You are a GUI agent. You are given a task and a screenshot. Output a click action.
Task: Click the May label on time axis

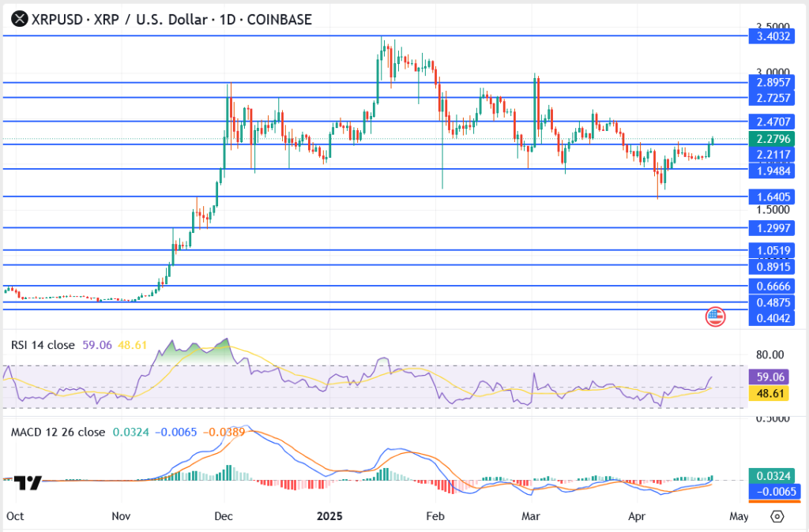738,516
